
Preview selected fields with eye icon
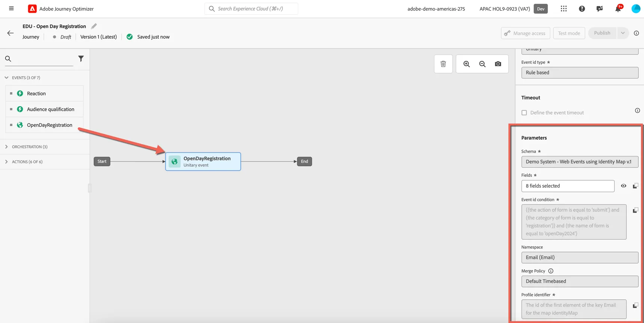(x=623, y=186)
